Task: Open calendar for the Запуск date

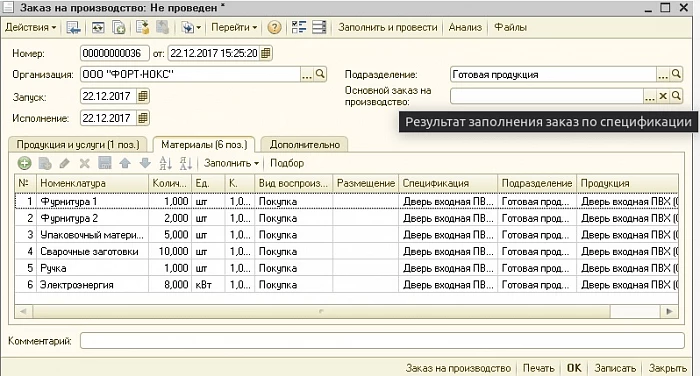Action: (x=142, y=96)
